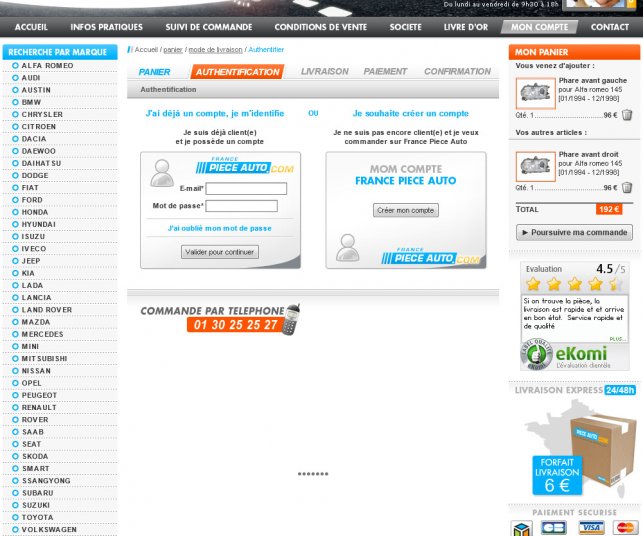Screen dimensions: 643x536
Task: Select RENAULT brand
Action: coord(39,408)
